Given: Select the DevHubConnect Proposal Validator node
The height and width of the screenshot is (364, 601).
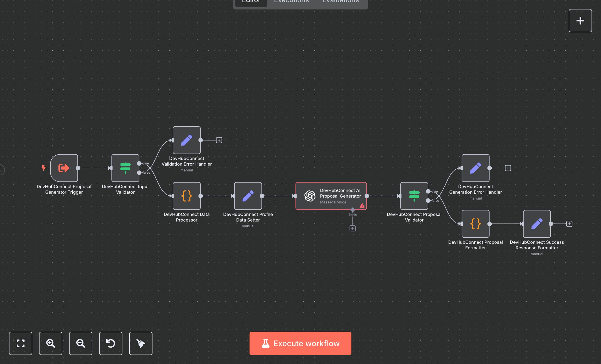Looking at the screenshot, I should pyautogui.click(x=414, y=196).
